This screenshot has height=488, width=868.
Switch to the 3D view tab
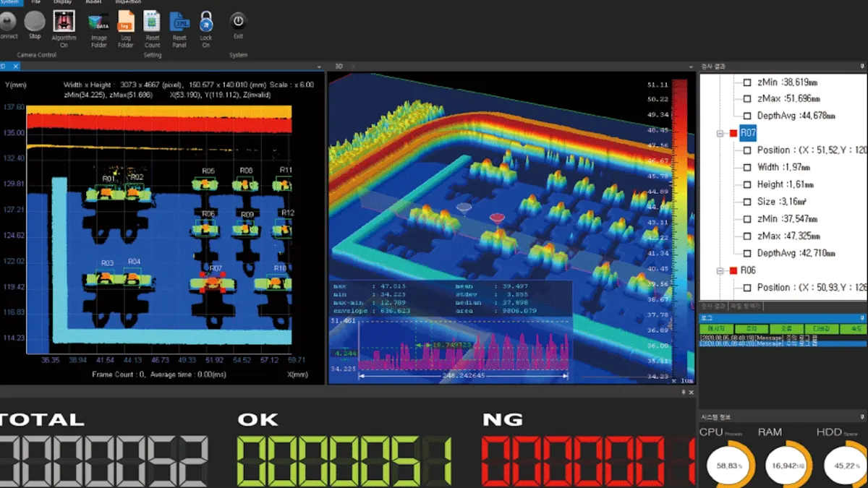pos(339,67)
